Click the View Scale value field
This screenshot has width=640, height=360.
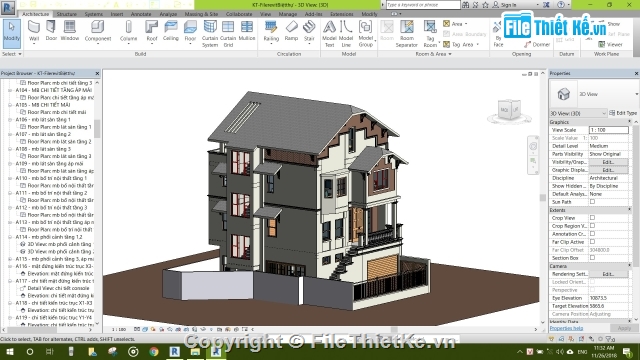point(608,130)
